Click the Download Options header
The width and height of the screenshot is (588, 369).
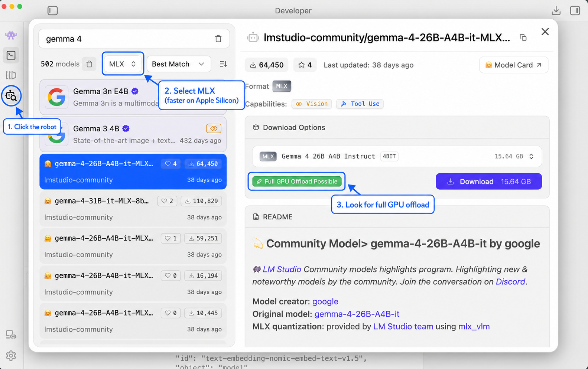[x=397, y=128]
